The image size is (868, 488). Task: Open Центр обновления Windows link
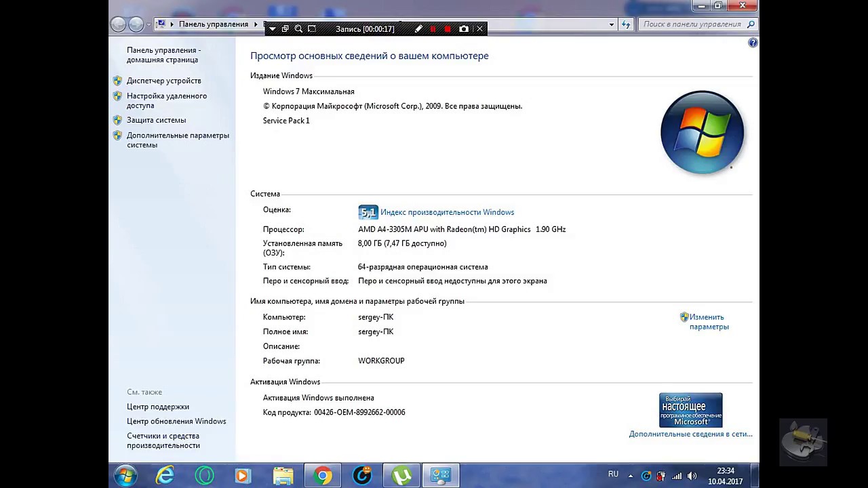[x=176, y=421]
